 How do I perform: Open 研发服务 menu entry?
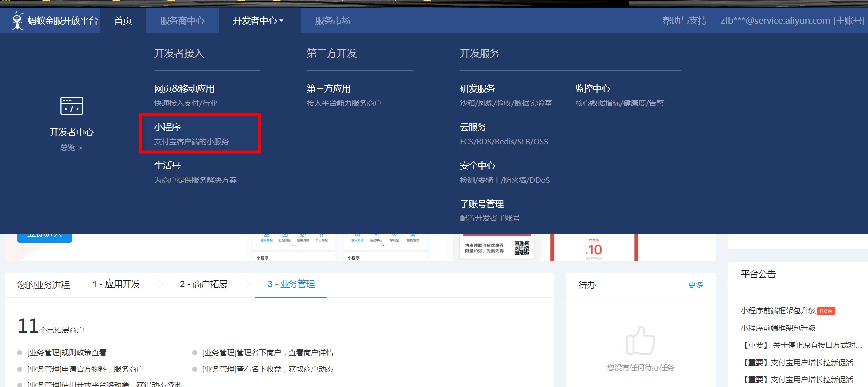click(477, 89)
